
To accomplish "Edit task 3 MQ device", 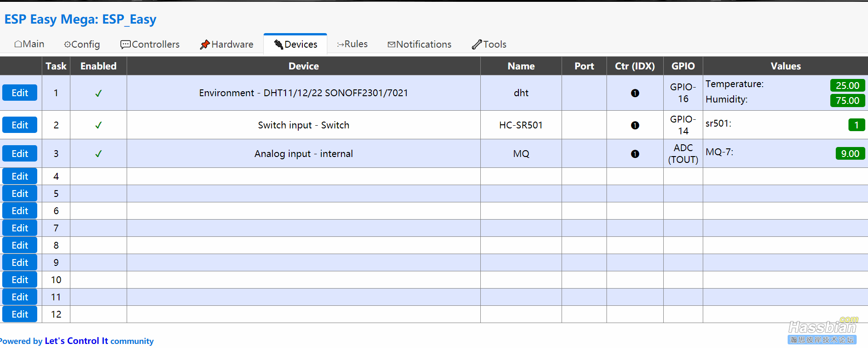I will 20,153.
